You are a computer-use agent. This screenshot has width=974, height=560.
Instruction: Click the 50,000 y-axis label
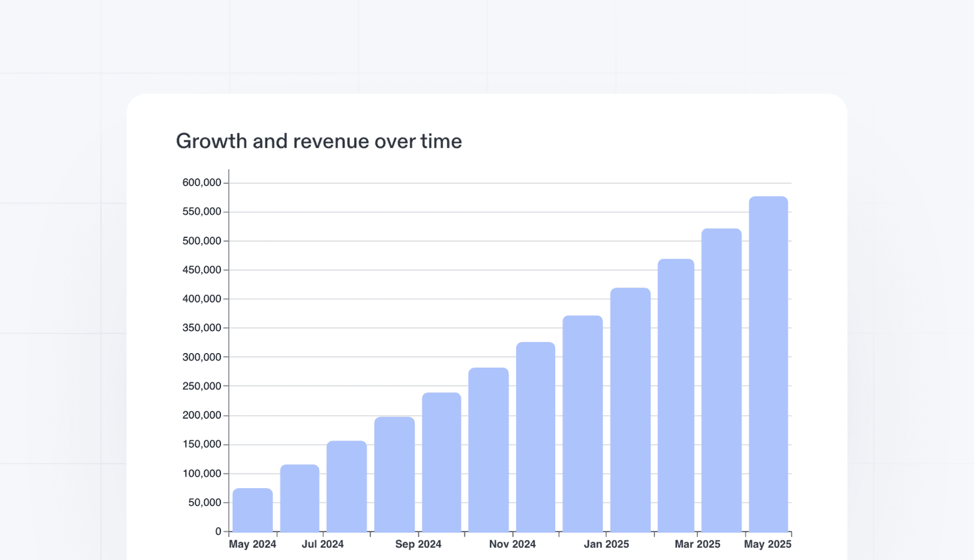(205, 502)
